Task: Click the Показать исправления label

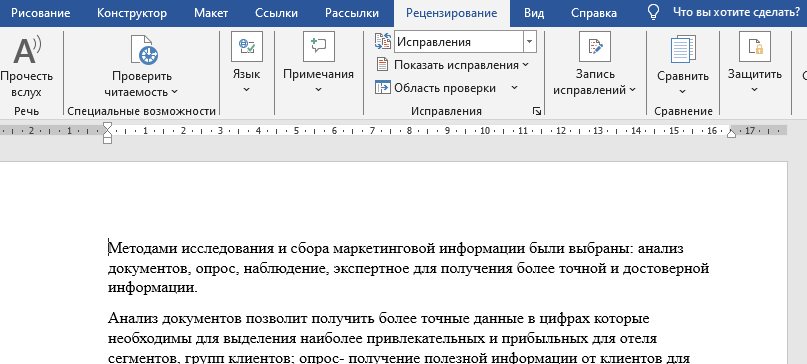Action: point(457,65)
